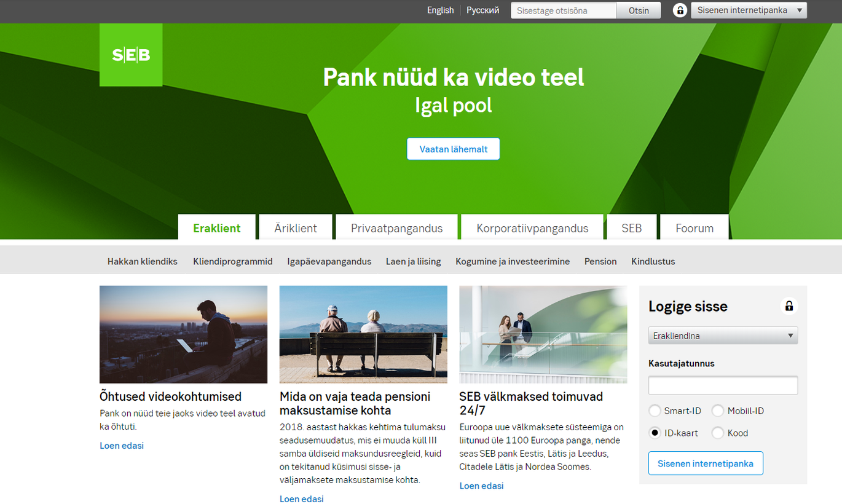Open Laen ja liising menu
Screen dimensions: 842x504
click(413, 261)
